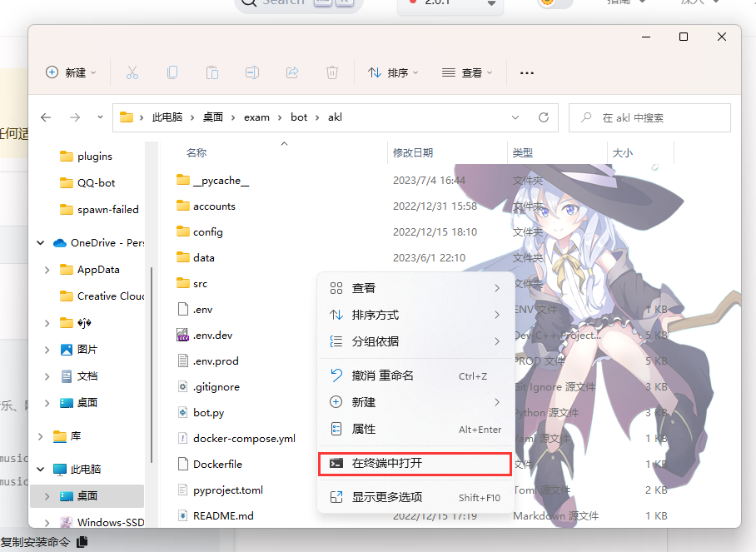Open the recent locations dropdown arrow
Screen dimensions: 756x552
[x=100, y=117]
